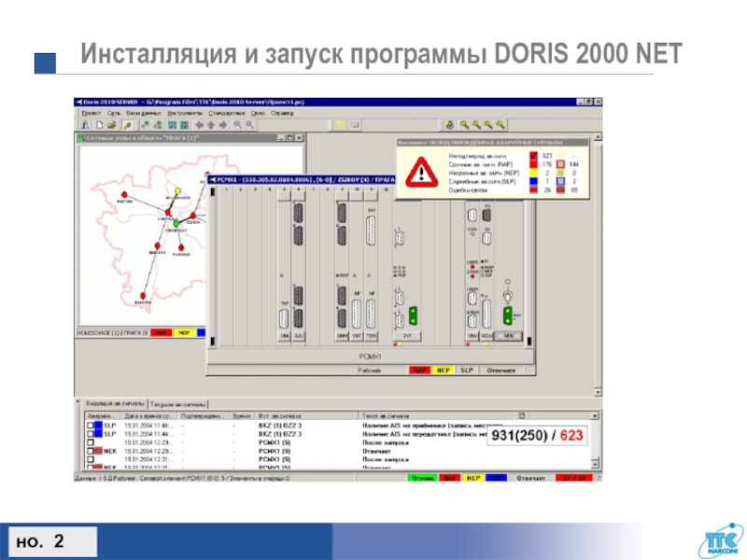
Task: Click the second teal window-grid toolbar icon
Action: click(184, 125)
